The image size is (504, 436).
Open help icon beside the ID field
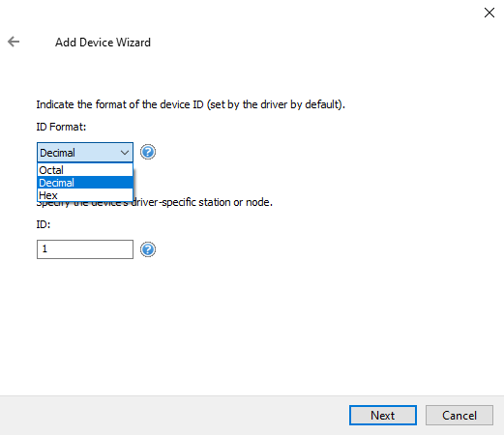148,249
